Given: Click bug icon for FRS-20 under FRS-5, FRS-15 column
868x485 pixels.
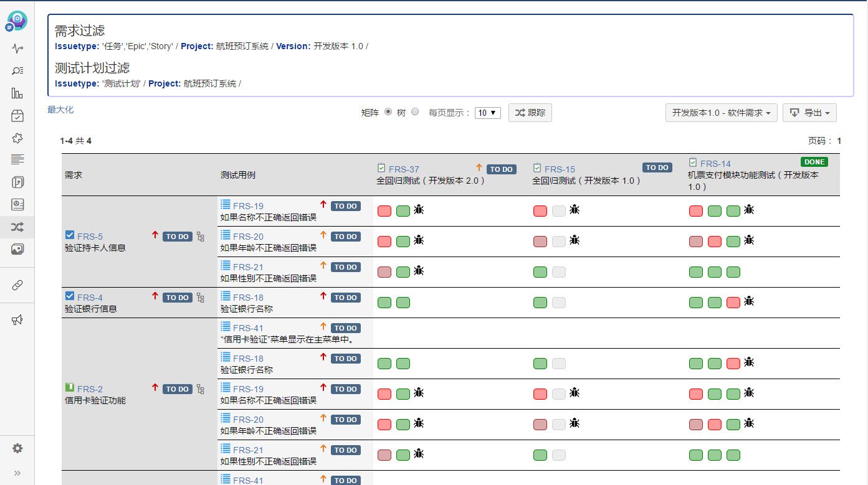Looking at the screenshot, I should coord(575,240).
